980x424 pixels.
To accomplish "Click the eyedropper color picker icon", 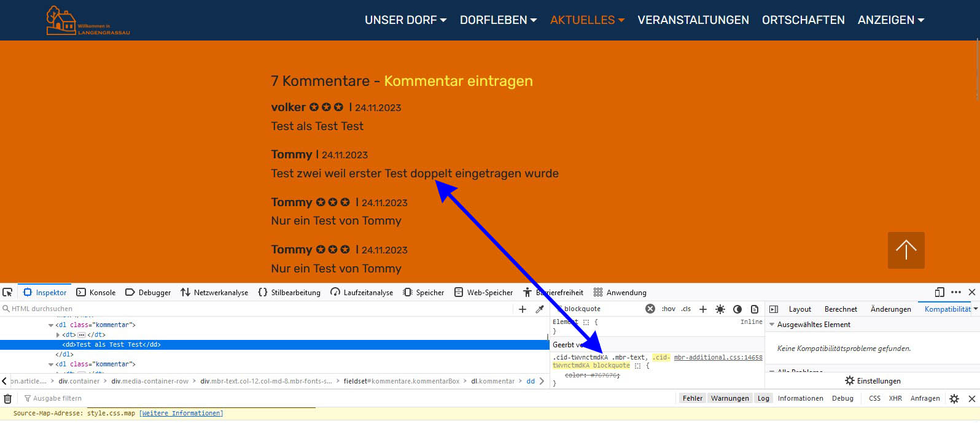I will coord(540,309).
